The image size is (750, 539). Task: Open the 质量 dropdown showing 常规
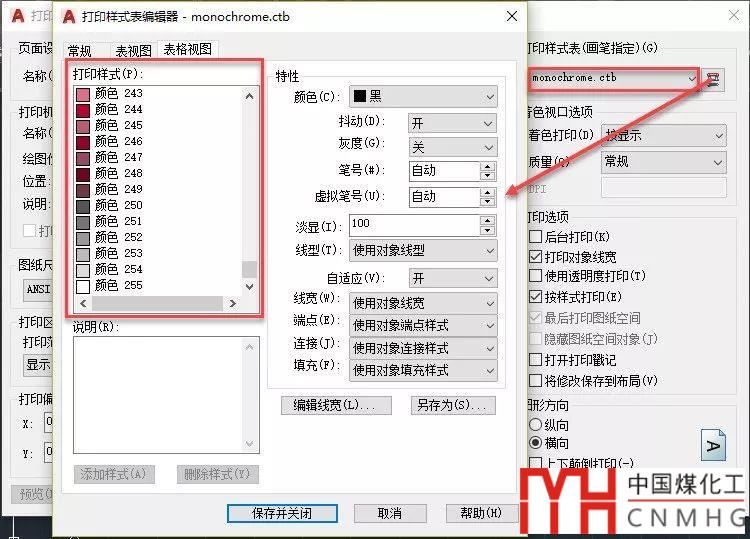(x=664, y=162)
